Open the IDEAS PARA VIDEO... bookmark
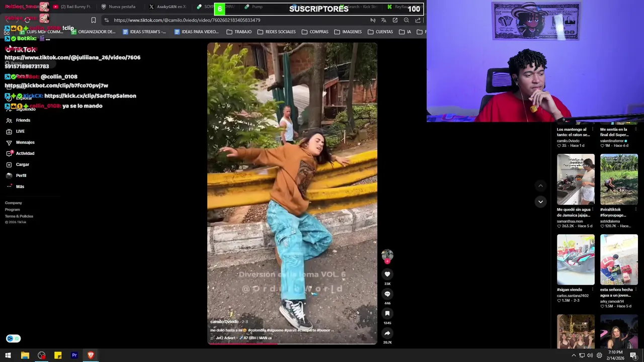 pos(196,32)
